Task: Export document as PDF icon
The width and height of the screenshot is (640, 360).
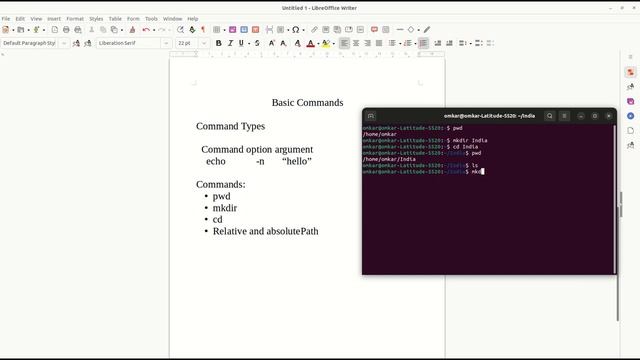Action: click(x=55, y=30)
